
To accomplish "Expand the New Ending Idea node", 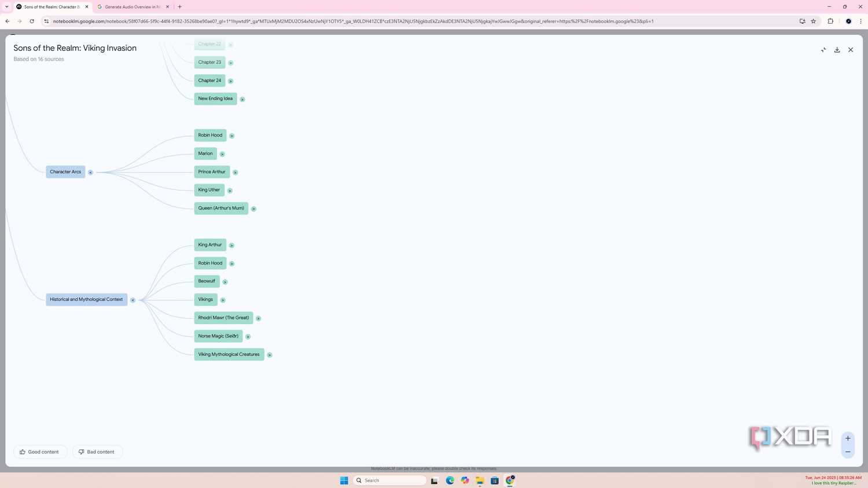I will pyautogui.click(x=242, y=99).
